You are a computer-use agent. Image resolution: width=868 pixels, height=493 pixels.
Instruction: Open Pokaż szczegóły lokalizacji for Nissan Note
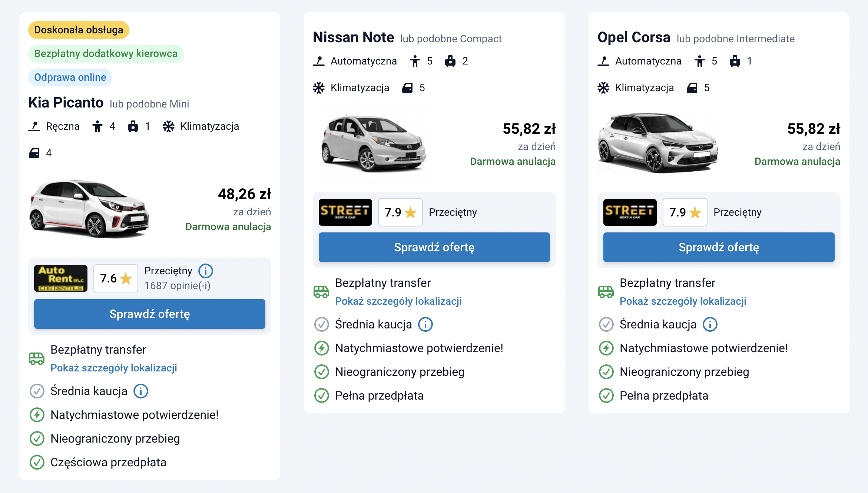[x=398, y=301]
